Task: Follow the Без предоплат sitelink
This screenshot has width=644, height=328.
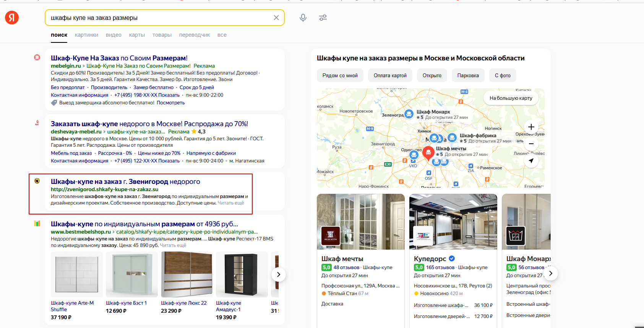Action: (68, 88)
